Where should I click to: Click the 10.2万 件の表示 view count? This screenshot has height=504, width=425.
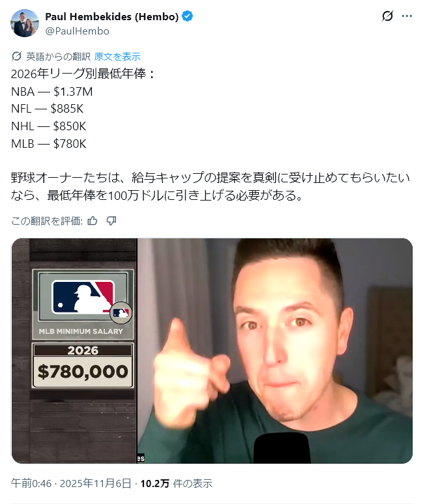(176, 483)
